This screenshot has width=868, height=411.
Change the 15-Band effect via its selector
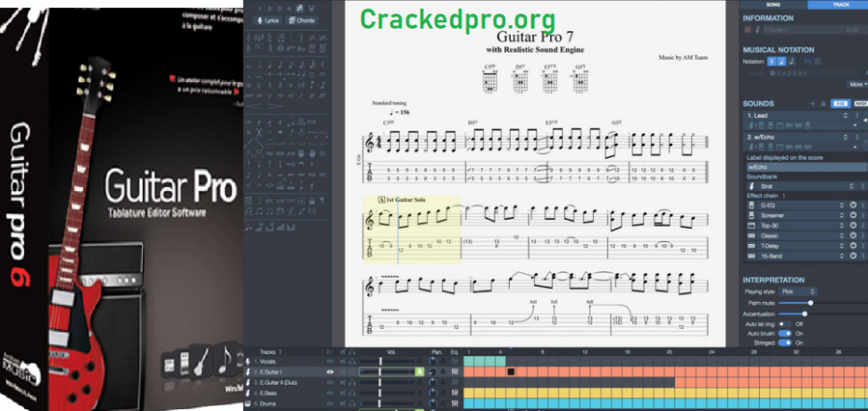tap(842, 256)
